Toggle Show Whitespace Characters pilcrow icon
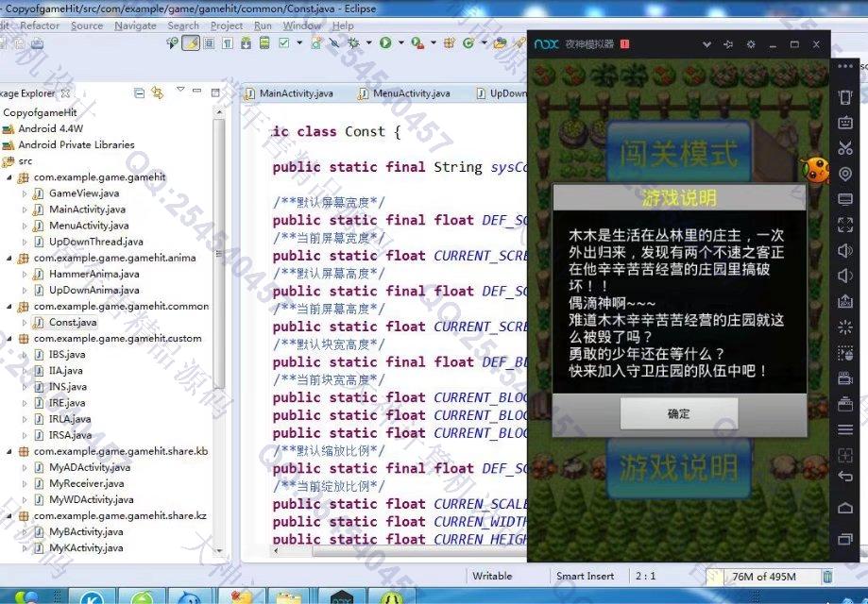Screen dimensions: 868x604 pyautogui.click(x=228, y=42)
